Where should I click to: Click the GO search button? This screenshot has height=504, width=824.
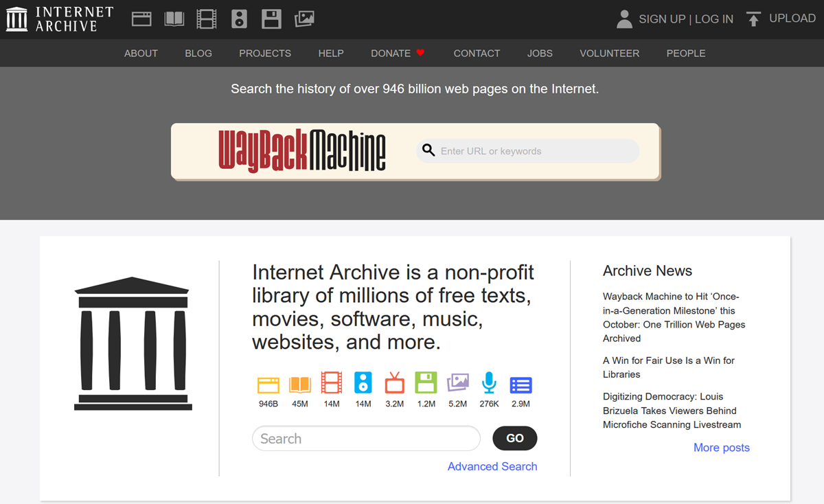pyautogui.click(x=515, y=438)
